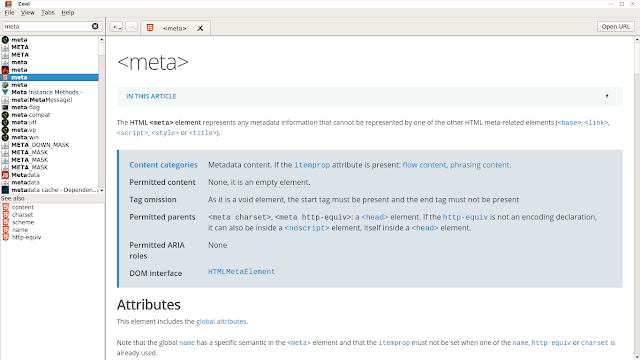Image resolution: width=640 pixels, height=360 pixels.
Task: Follow the flow content link
Action: (x=424, y=165)
